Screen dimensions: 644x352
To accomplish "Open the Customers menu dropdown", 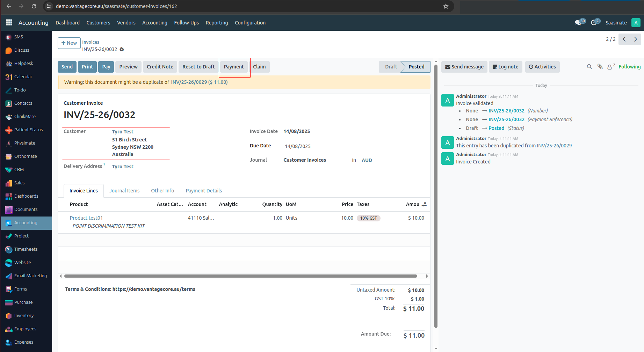I will tap(98, 23).
